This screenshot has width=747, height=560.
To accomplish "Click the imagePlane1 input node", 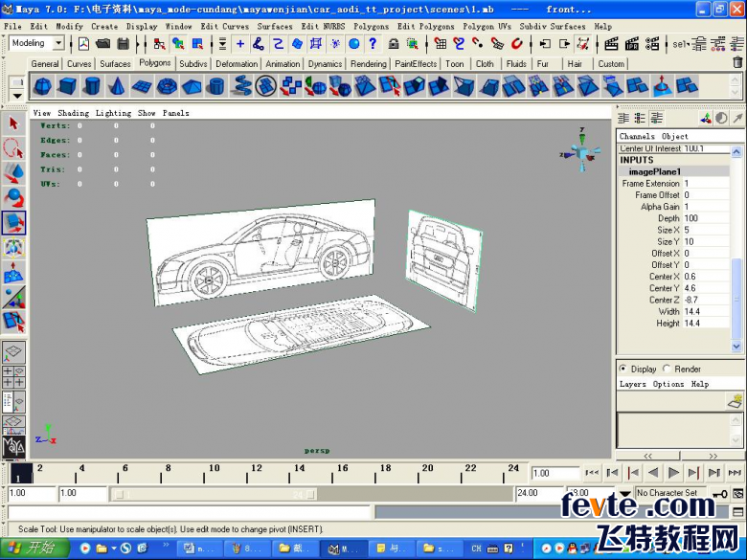I will pos(654,171).
